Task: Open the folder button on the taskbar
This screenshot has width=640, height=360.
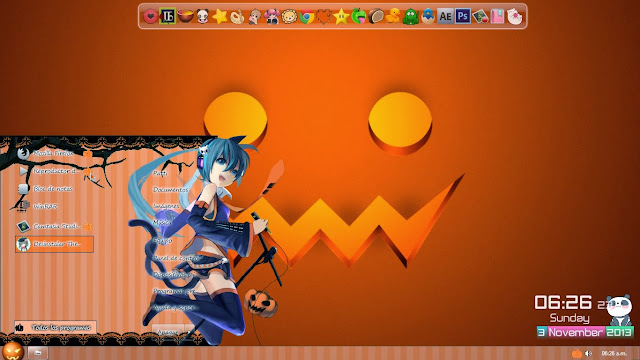Action: [x=38, y=353]
